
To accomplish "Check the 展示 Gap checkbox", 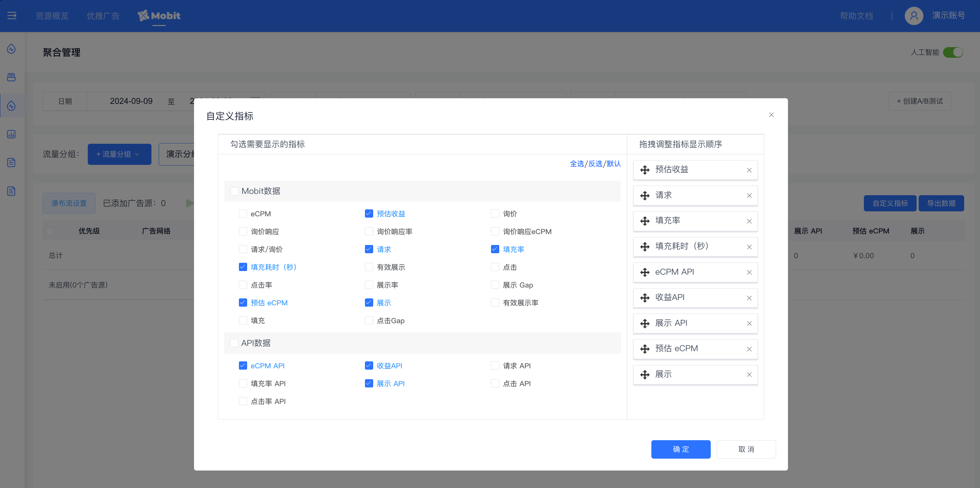I will [x=495, y=285].
